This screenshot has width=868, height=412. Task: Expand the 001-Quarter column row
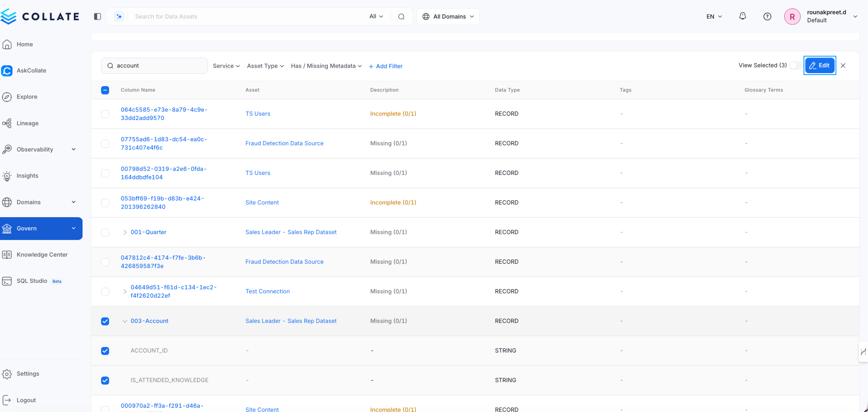tap(125, 232)
